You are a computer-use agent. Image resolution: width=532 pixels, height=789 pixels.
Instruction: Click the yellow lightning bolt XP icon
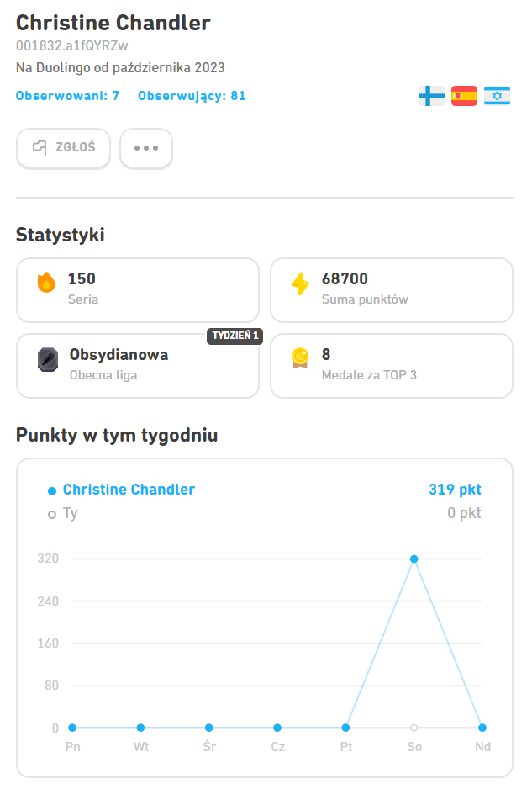301,283
